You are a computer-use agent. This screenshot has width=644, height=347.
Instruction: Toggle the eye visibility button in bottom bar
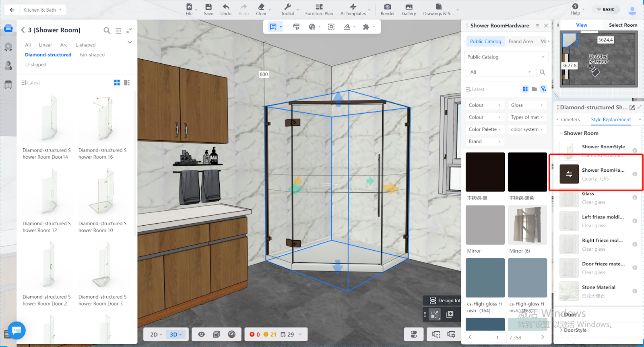pos(202,335)
